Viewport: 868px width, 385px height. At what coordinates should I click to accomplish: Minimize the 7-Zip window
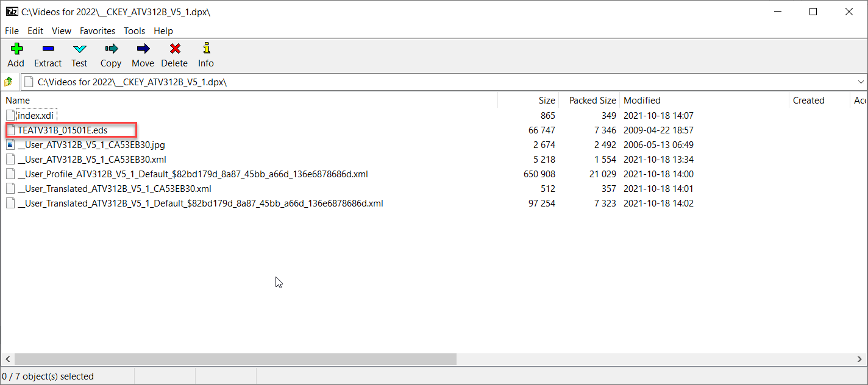778,12
